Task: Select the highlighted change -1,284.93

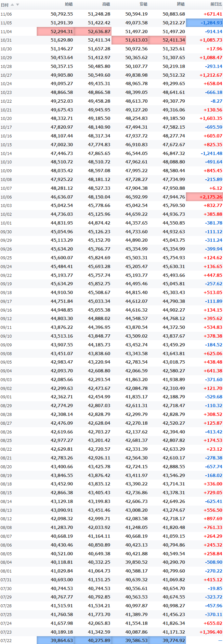Action: click(x=204, y=23)
